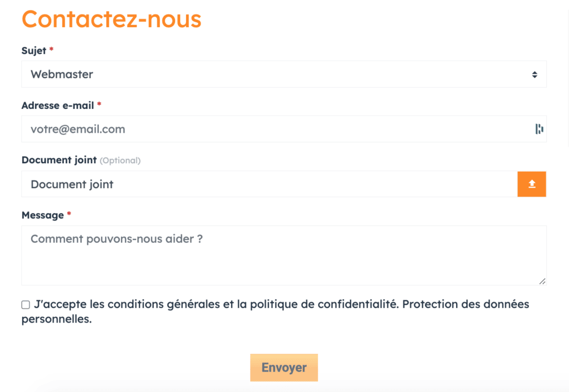
Task: Click the bold Document joint label
Action: [x=59, y=160]
